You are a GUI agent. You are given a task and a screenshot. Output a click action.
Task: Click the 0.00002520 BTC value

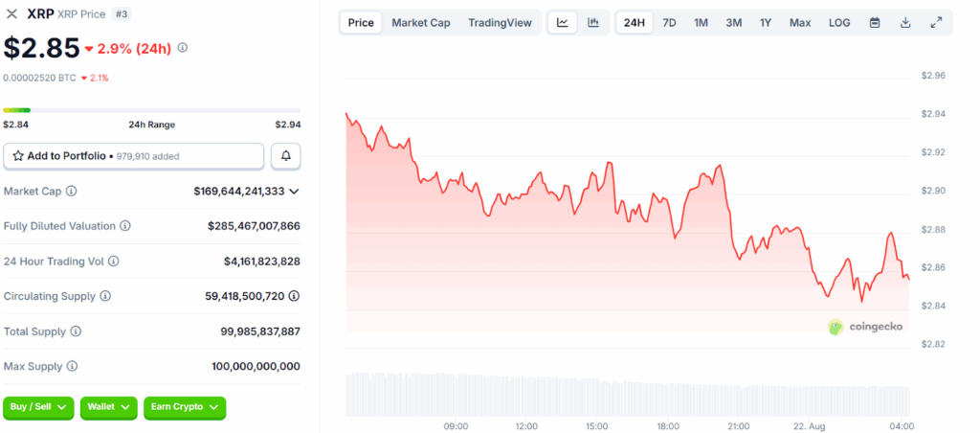(x=39, y=79)
